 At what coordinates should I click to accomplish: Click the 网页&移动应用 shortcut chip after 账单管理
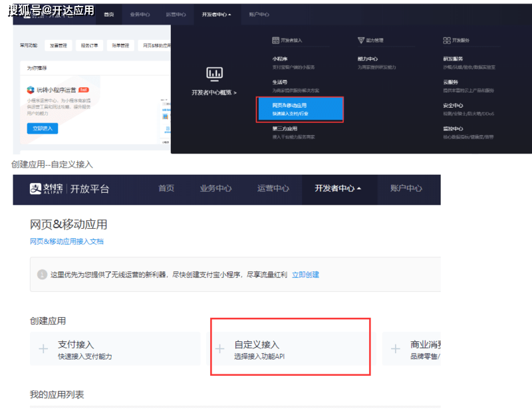(155, 45)
